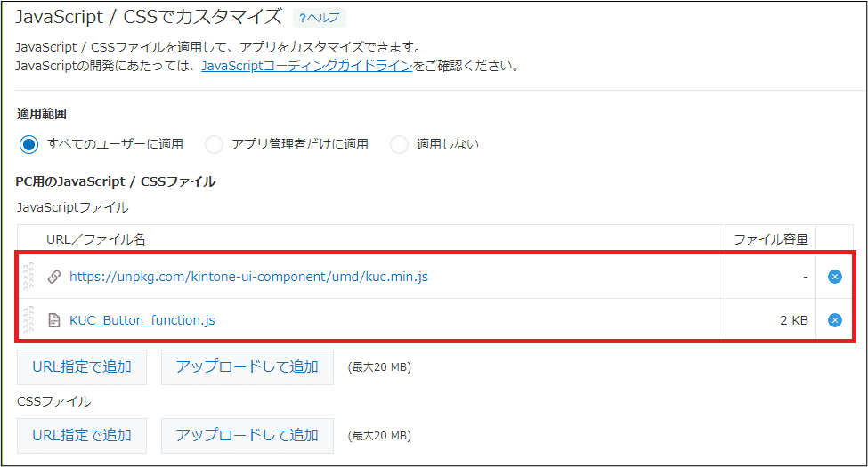868x467 pixels.
Task: Open the KUC_Button_function.js file link
Action: click(x=142, y=320)
